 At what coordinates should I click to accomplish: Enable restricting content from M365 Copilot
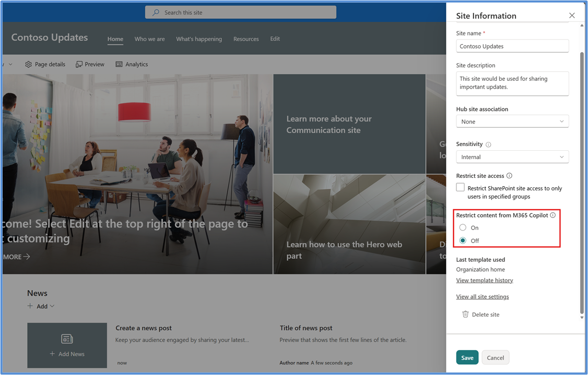462,227
